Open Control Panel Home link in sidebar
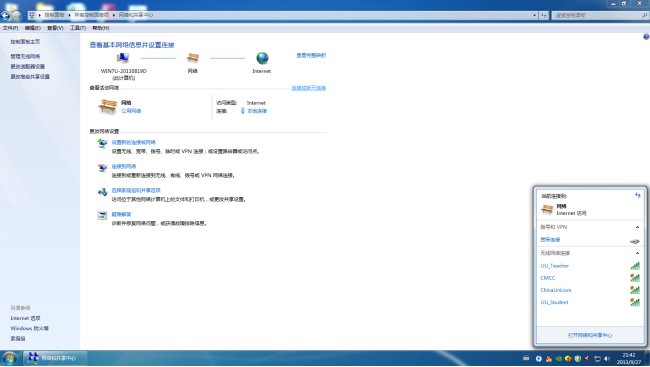Image resolution: width=650 pixels, height=367 pixels. pos(25,42)
